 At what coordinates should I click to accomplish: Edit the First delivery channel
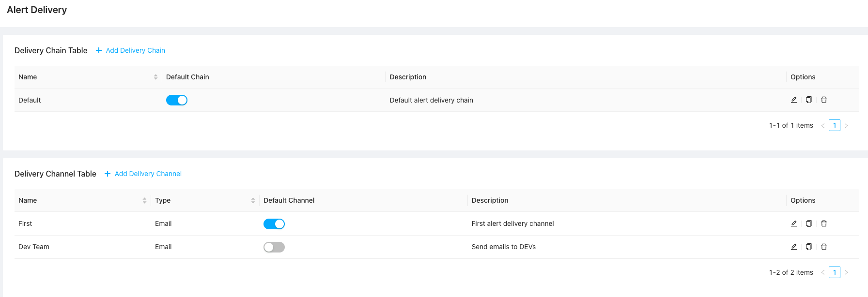(x=794, y=223)
